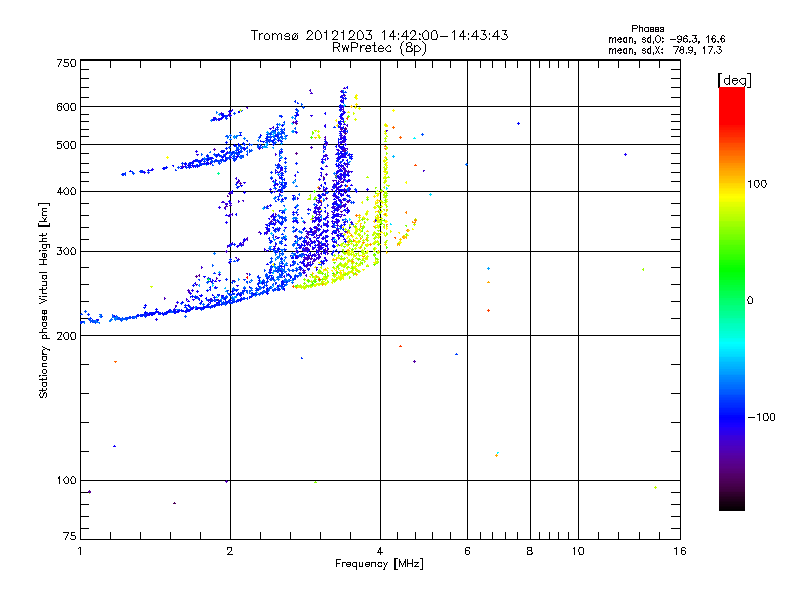Click the 'mean, sd,X: 78.9, 17.3' text
Screen dimensions: 800x600
coord(665,50)
